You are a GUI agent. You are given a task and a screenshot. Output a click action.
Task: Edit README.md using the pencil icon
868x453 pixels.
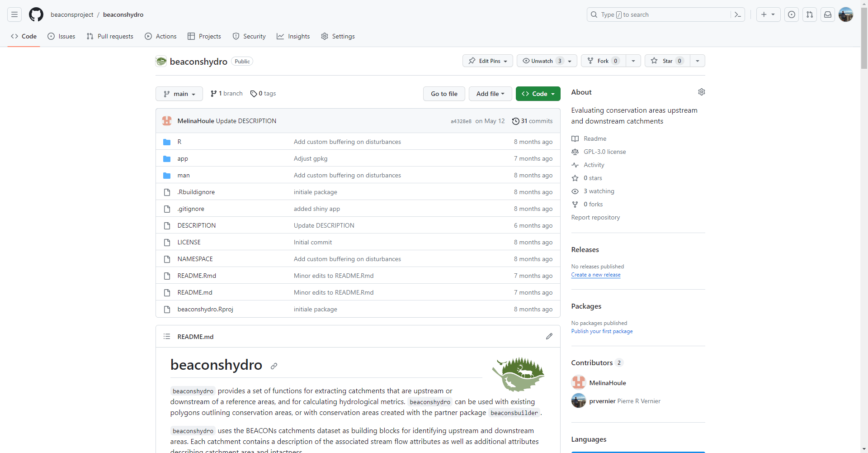(x=549, y=336)
